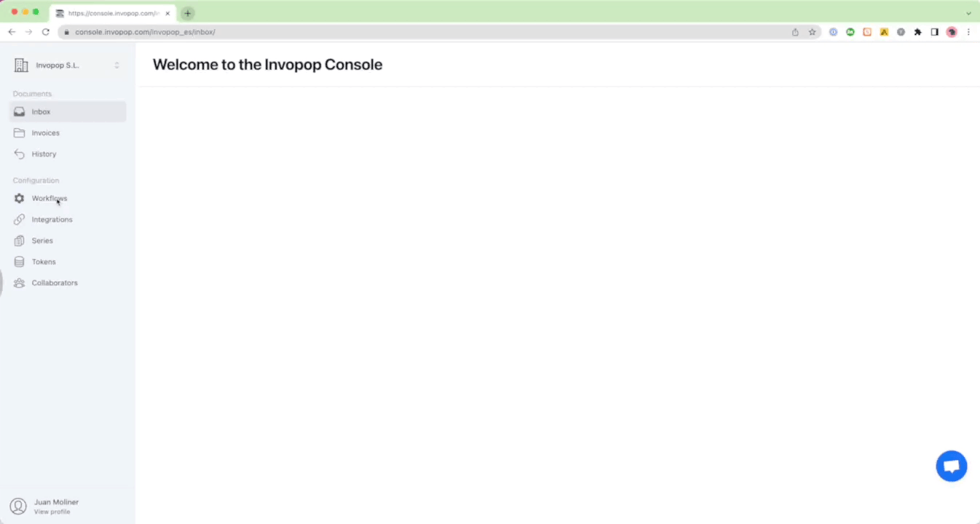Image resolution: width=980 pixels, height=524 pixels.
Task: Click the share page icon
Action: click(x=795, y=32)
